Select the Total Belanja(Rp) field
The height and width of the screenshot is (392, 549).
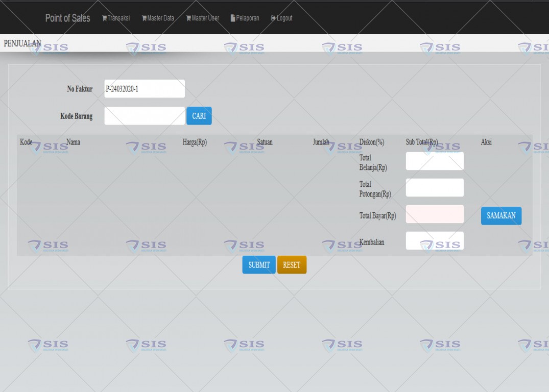pyautogui.click(x=435, y=161)
